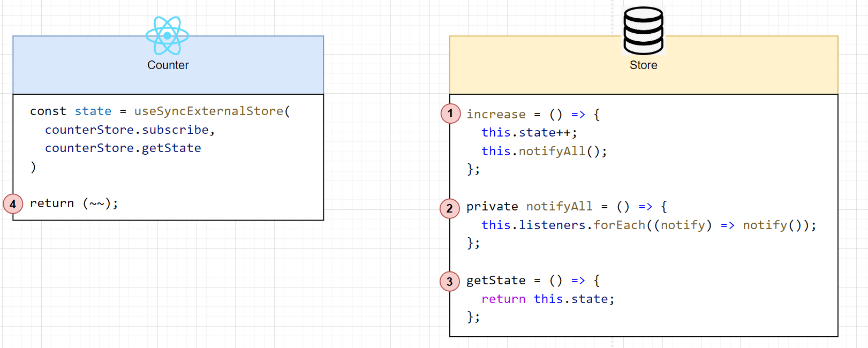The image size is (868, 348).
Task: Click the return this.state line
Action: pyautogui.click(x=547, y=299)
